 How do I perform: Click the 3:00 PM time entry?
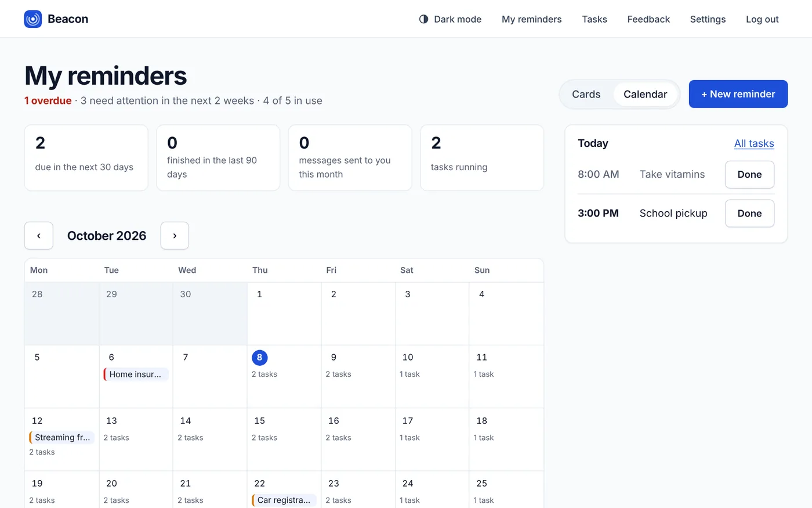click(x=598, y=213)
